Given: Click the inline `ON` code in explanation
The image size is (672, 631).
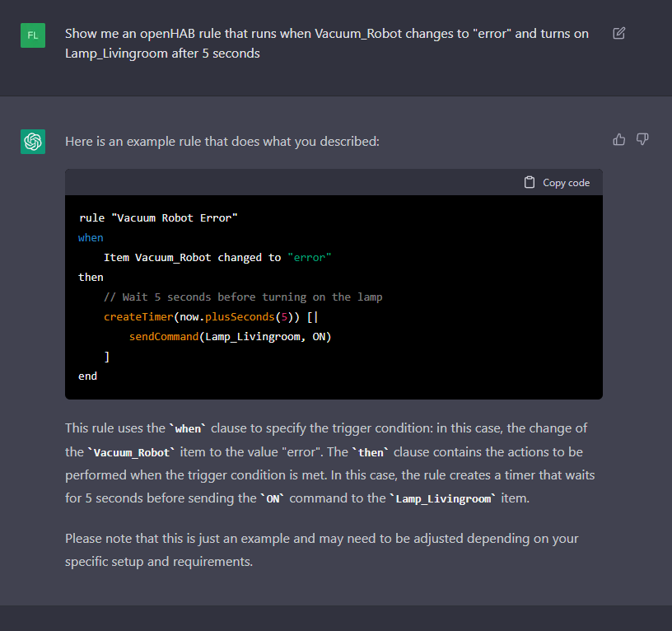Looking at the screenshot, I should tap(273, 498).
